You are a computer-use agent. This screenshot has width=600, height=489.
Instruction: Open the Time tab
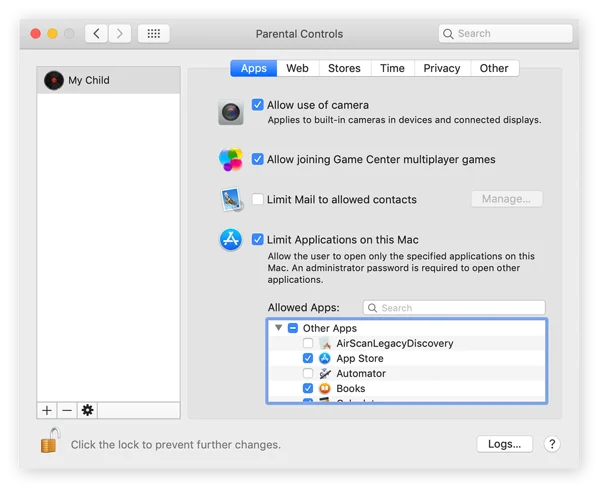pyautogui.click(x=392, y=68)
